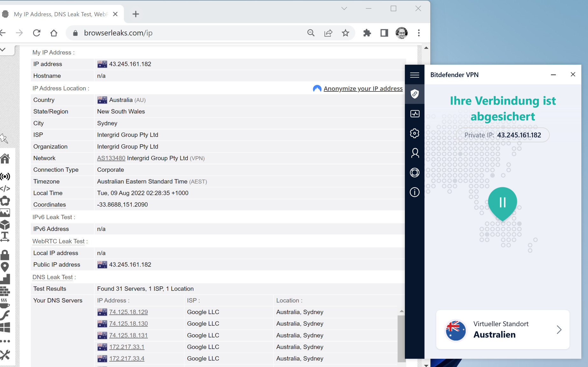
Task: Open the home icon in browserleaks sidebar
Action: 5,158
